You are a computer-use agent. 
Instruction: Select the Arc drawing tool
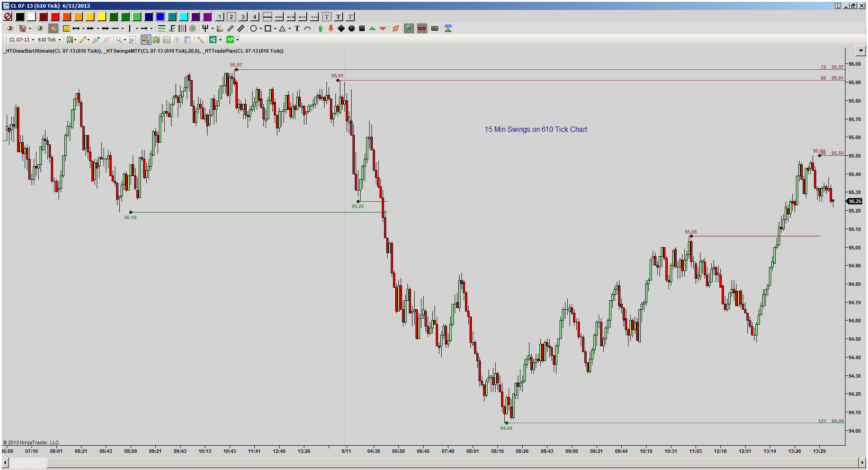(308, 28)
